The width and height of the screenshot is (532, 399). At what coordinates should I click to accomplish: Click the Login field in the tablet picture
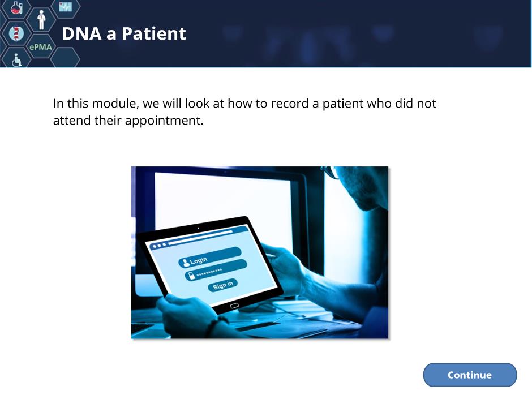pyautogui.click(x=209, y=257)
